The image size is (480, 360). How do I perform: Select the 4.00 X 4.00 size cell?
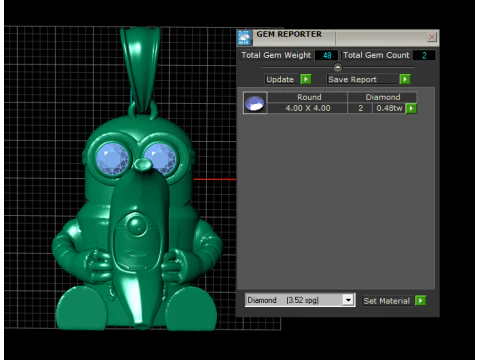308,108
